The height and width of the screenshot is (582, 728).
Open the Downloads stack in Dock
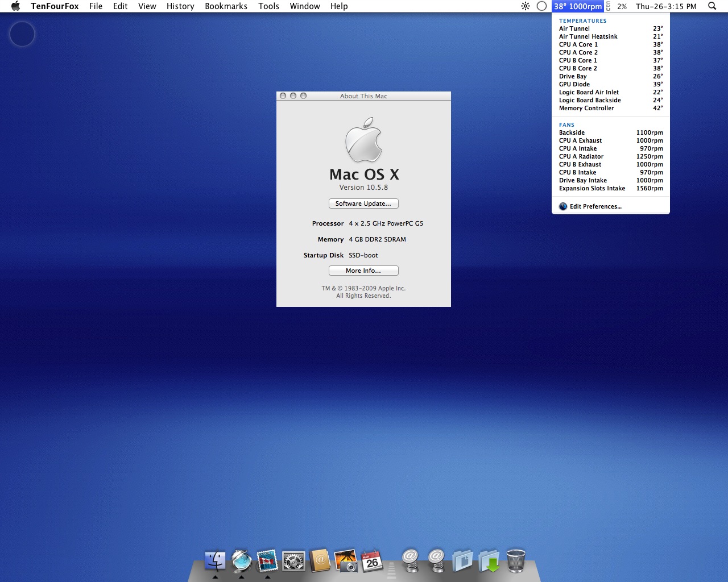tap(489, 561)
